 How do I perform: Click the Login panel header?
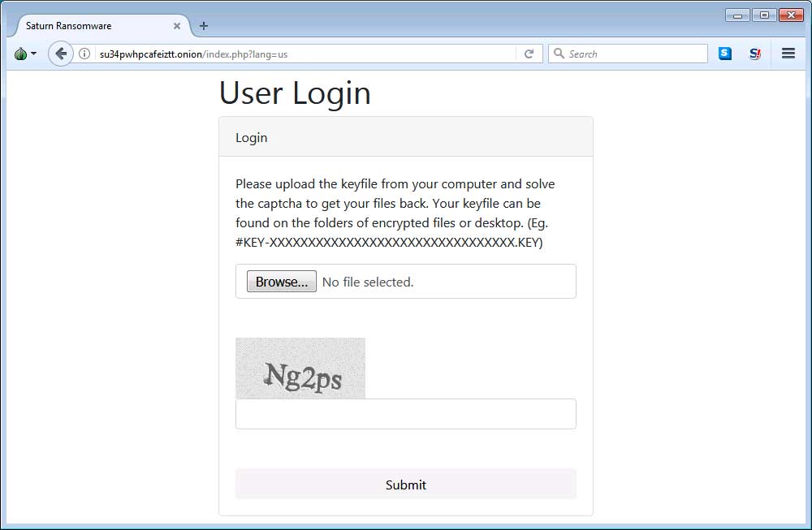[405, 137]
